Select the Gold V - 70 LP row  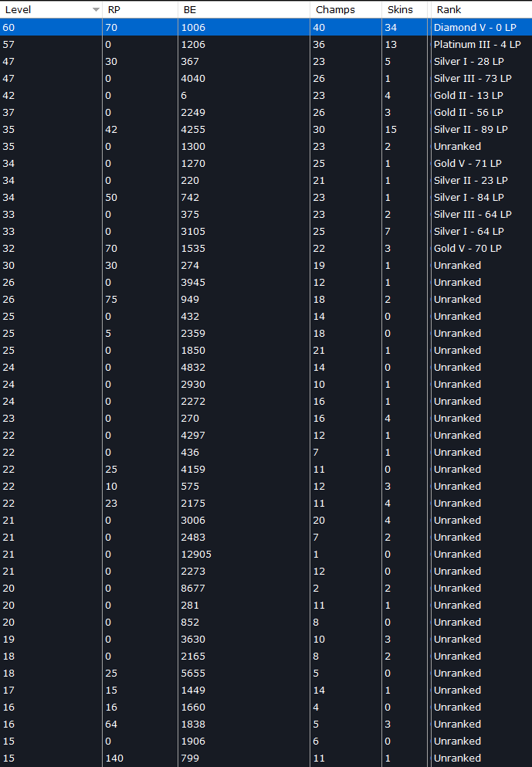tap(266, 249)
